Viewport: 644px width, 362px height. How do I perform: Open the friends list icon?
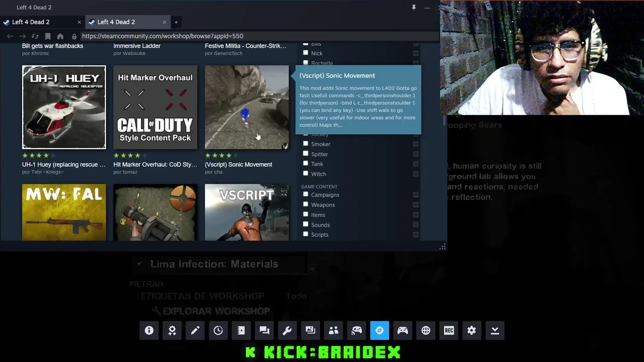[334, 330]
